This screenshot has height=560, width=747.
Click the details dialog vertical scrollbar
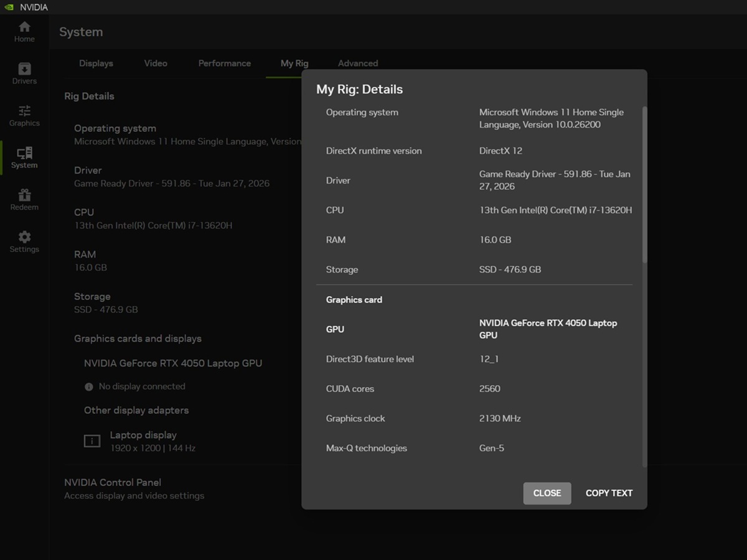(644, 184)
